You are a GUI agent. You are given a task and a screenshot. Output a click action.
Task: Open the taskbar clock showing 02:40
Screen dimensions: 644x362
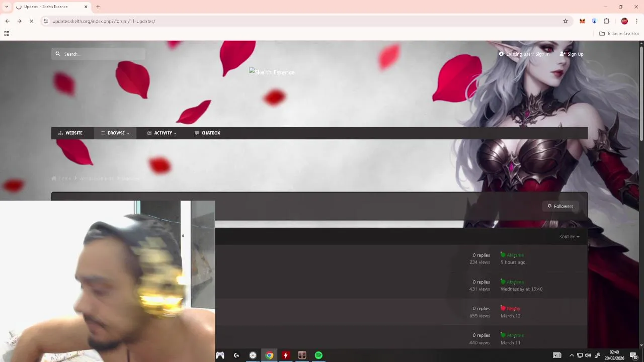click(614, 355)
